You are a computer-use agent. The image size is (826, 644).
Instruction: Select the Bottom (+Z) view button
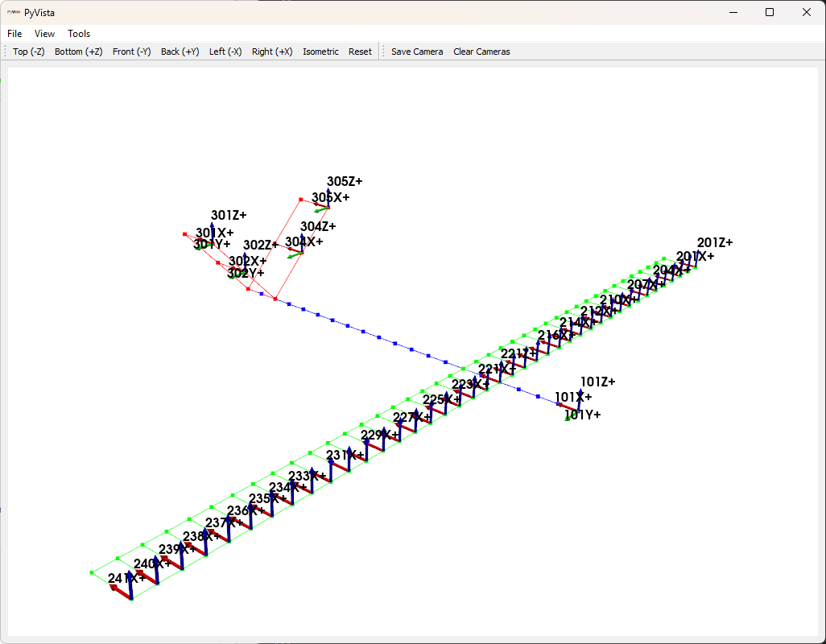(x=78, y=52)
